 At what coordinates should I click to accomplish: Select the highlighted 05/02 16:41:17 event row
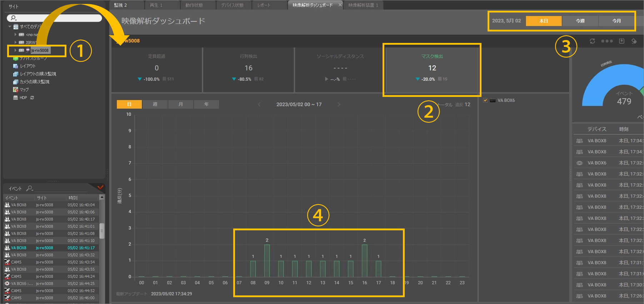pyautogui.click(x=51, y=248)
